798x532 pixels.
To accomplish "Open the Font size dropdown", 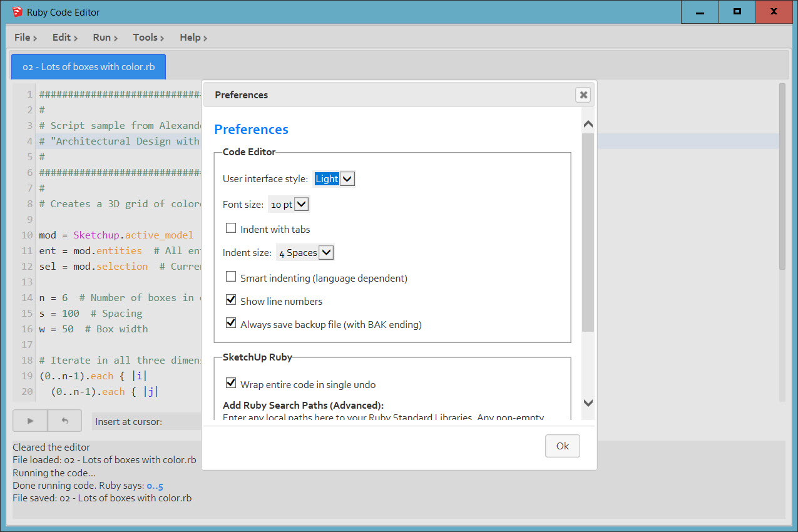I will click(289, 204).
